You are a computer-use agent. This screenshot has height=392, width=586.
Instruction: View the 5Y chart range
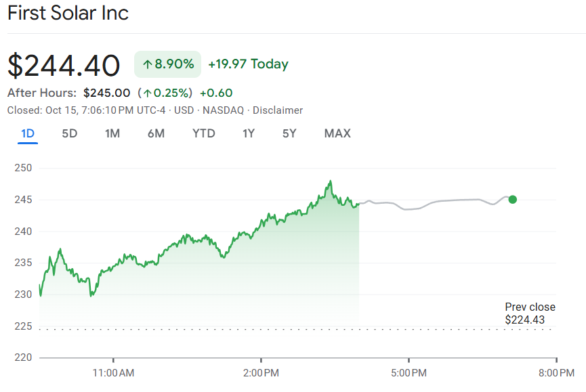pos(289,133)
